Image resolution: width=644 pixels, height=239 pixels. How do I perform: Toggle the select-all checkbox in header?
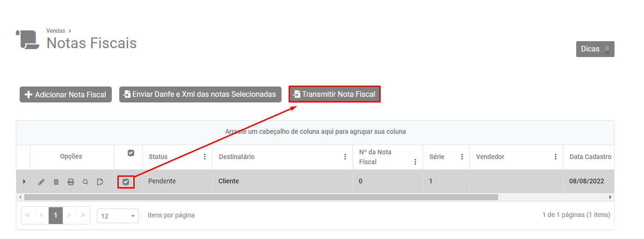[131, 153]
